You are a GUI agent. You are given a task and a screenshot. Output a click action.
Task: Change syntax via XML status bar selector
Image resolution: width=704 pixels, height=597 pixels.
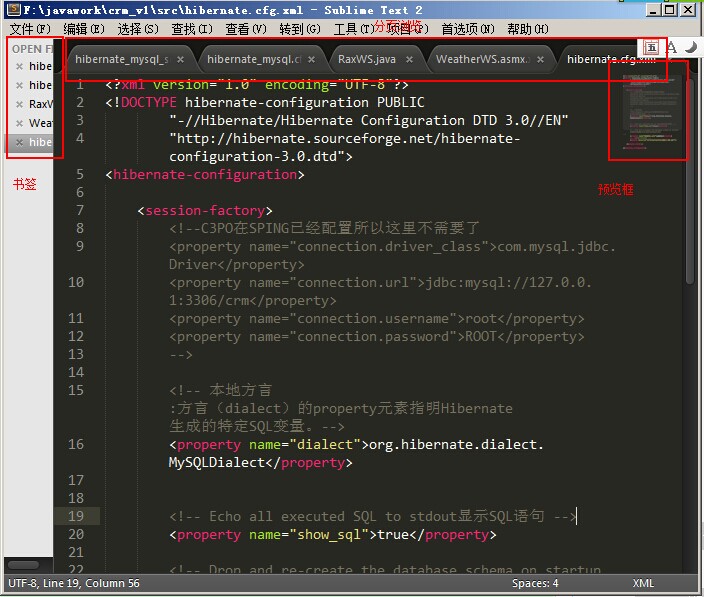(644, 583)
